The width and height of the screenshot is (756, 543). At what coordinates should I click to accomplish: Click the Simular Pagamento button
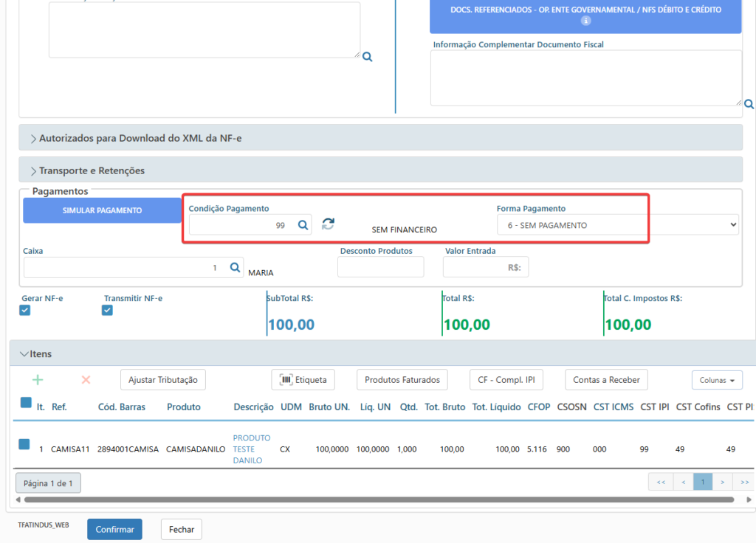(102, 210)
